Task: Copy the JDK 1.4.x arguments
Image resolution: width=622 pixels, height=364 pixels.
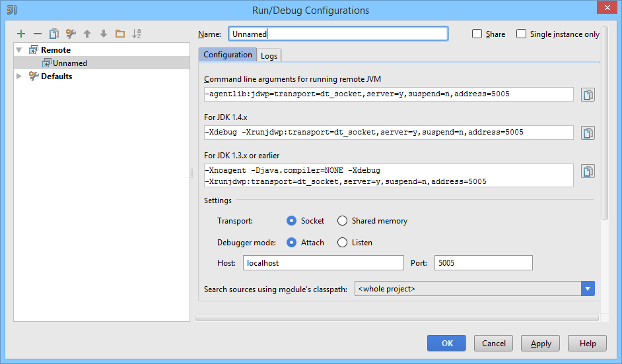Action: 588,133
